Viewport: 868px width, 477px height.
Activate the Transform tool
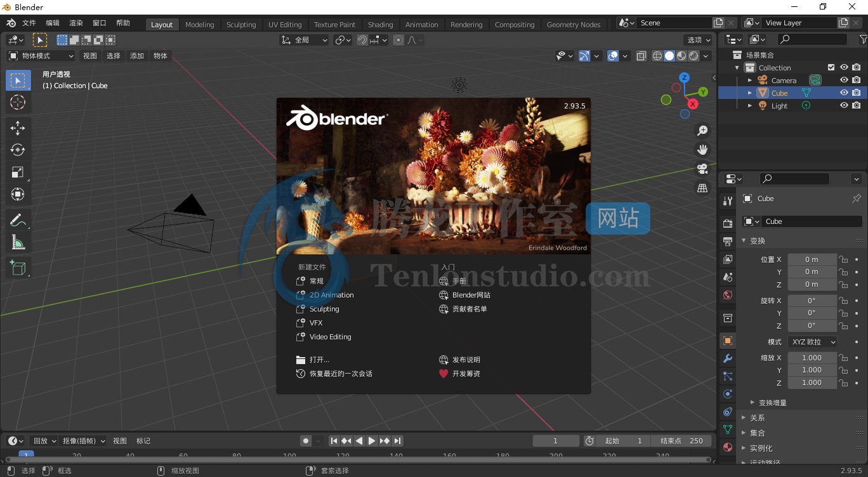(x=18, y=194)
